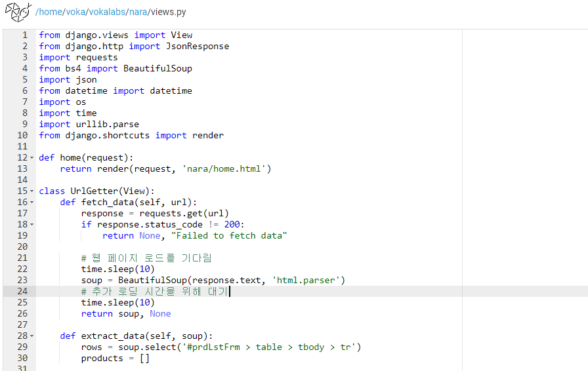Click 'from datetime import datetime' on line 6
The height and width of the screenshot is (371, 588).
(x=115, y=91)
